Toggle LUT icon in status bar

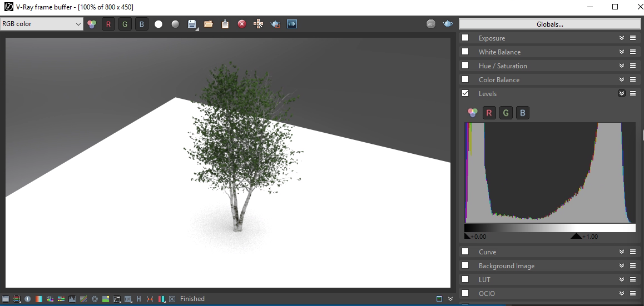pos(128,299)
